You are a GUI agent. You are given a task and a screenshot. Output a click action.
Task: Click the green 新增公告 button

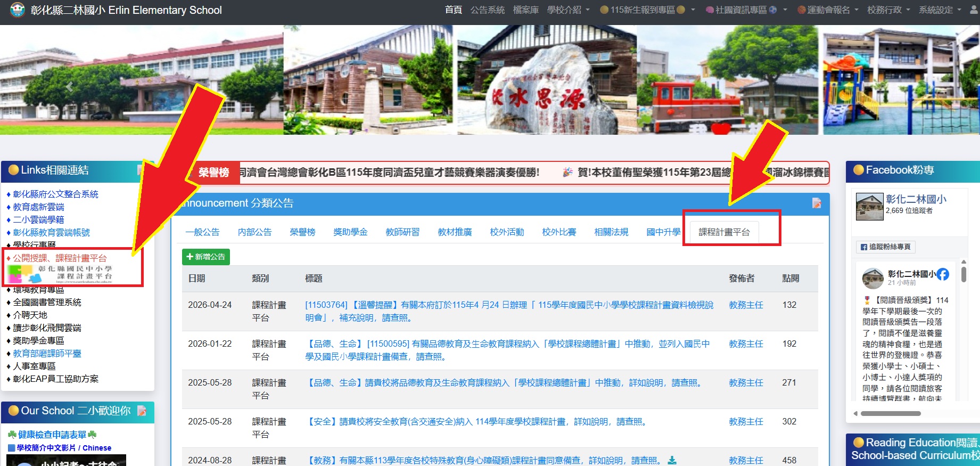coord(206,257)
